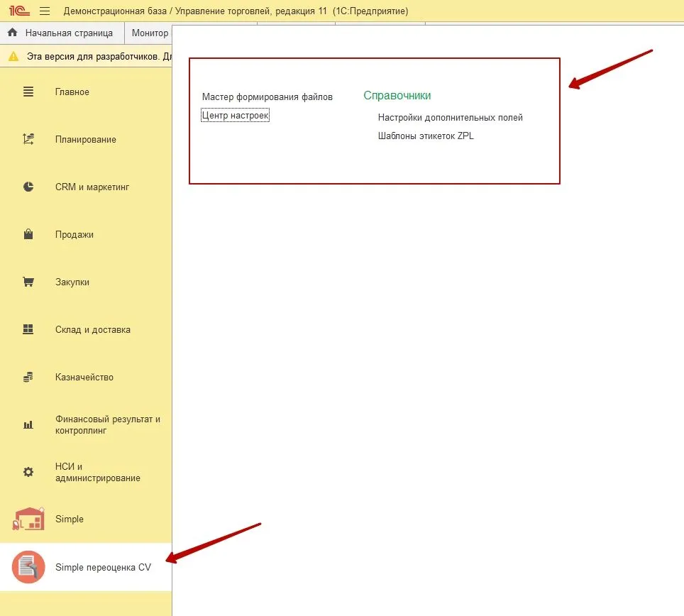Open Настройки дополнительных полей

450,117
